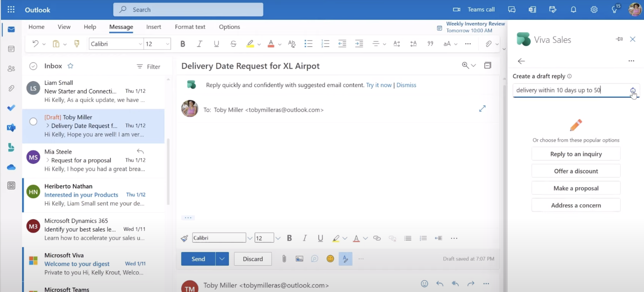Viewport: 644px width, 292px height.
Task: Click the Try it now link
Action: coord(379,85)
